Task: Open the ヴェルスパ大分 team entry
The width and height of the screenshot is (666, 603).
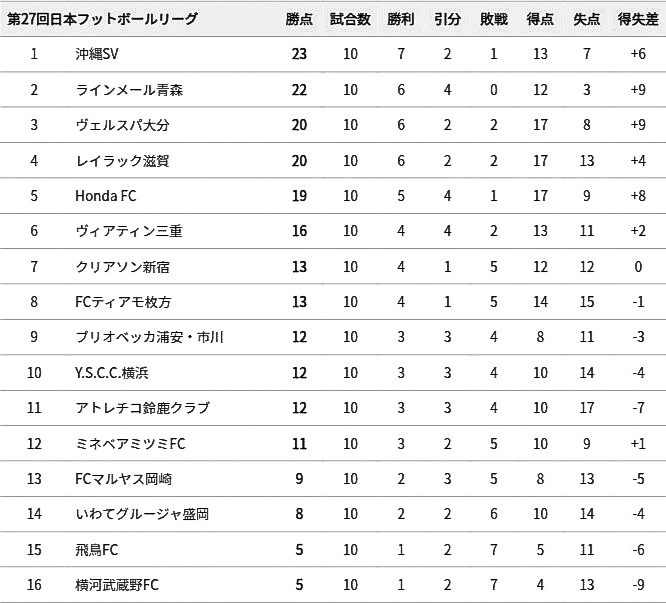Action: point(122,125)
